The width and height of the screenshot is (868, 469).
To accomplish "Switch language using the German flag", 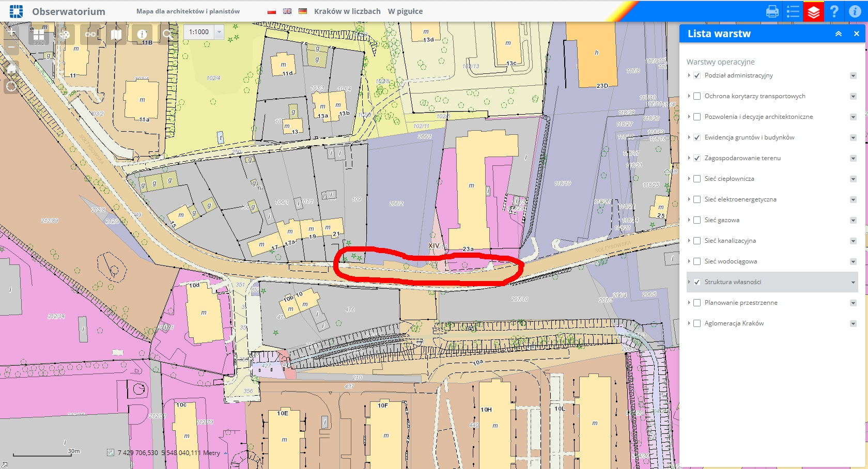I will (x=303, y=11).
